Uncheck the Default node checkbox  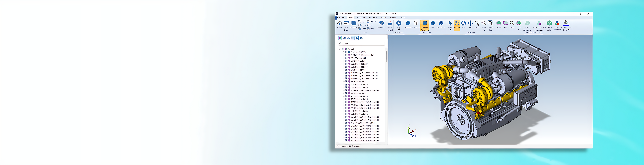(x=343, y=49)
